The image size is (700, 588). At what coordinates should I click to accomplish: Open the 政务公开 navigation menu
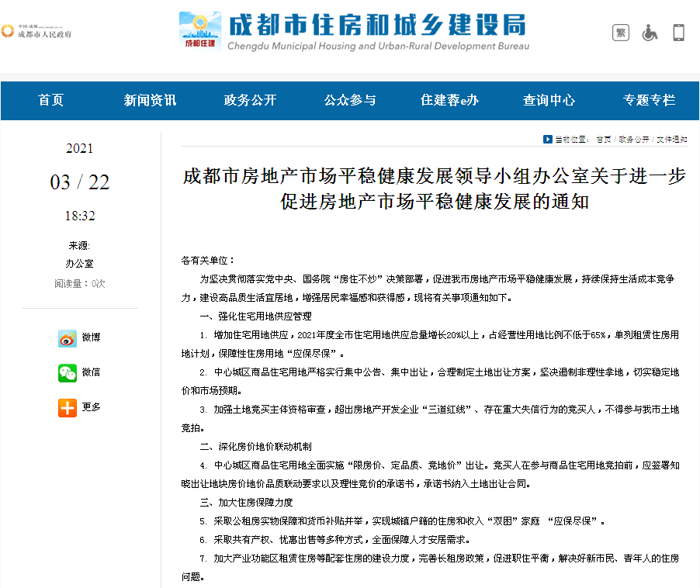tap(250, 100)
